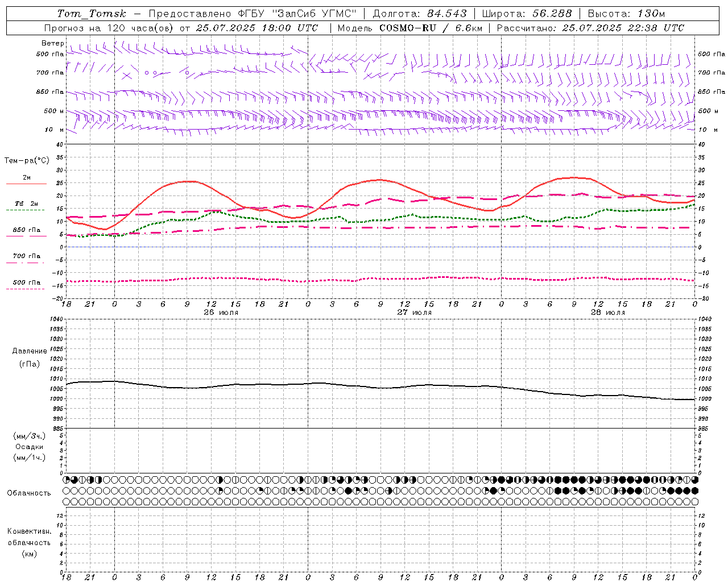Click the green dashed Td 2м legend line
Image resolution: width=728 pixels, height=582 pixels.
(25, 210)
